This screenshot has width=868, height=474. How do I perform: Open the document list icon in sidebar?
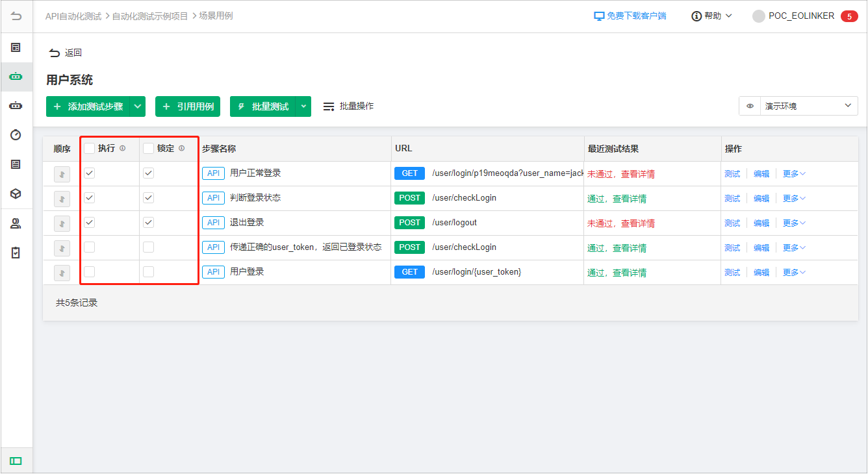tap(16, 164)
